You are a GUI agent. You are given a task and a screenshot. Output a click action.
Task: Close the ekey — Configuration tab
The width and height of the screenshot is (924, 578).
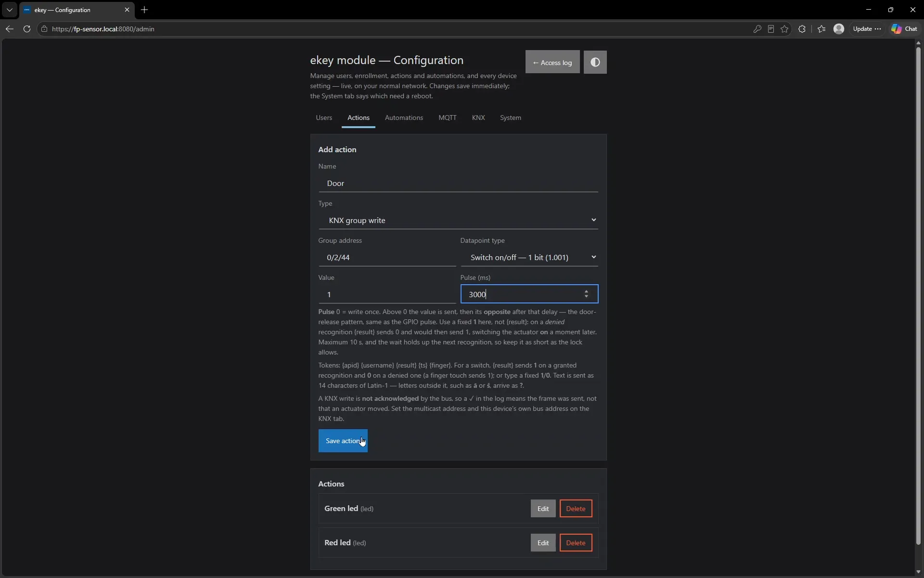point(127,10)
